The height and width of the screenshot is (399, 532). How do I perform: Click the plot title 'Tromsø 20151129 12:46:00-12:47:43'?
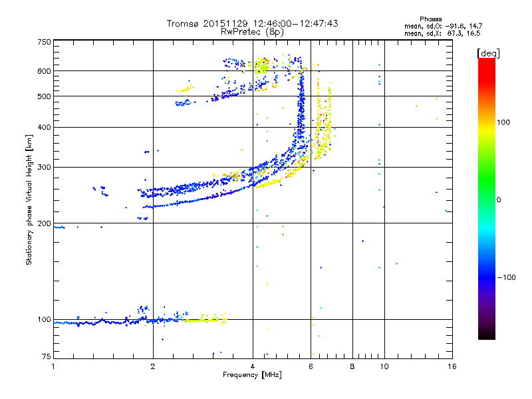(253, 23)
